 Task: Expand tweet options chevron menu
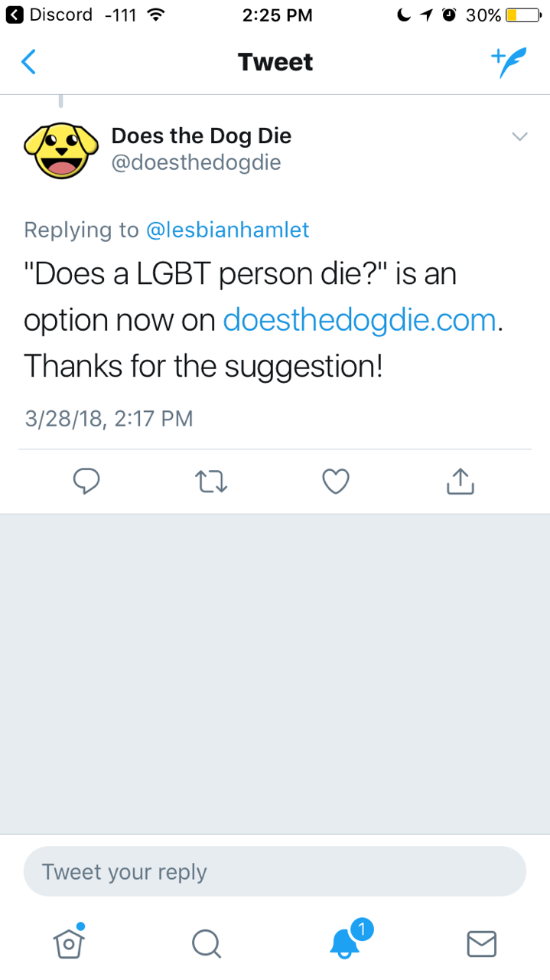[x=519, y=137]
